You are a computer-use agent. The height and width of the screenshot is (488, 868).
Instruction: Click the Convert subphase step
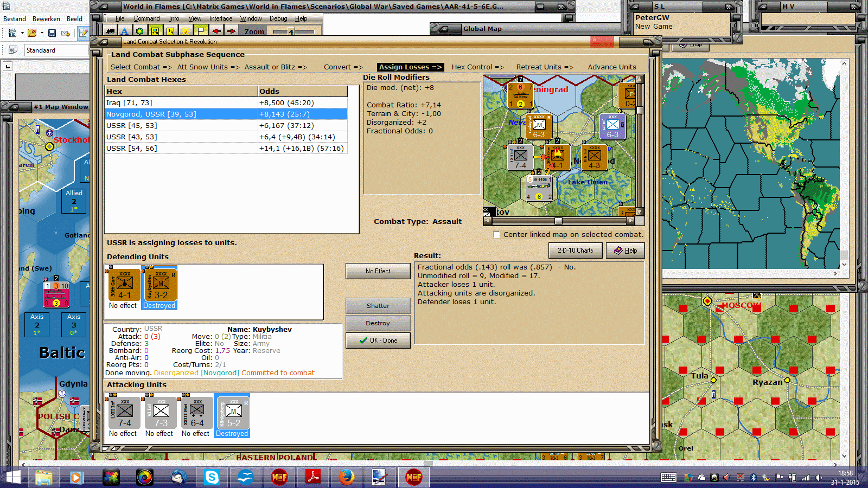click(343, 67)
